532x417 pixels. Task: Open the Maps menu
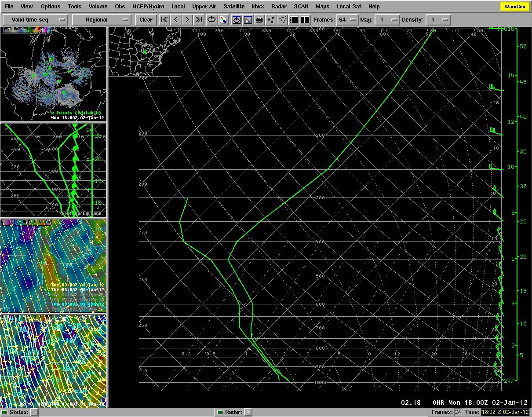(323, 7)
